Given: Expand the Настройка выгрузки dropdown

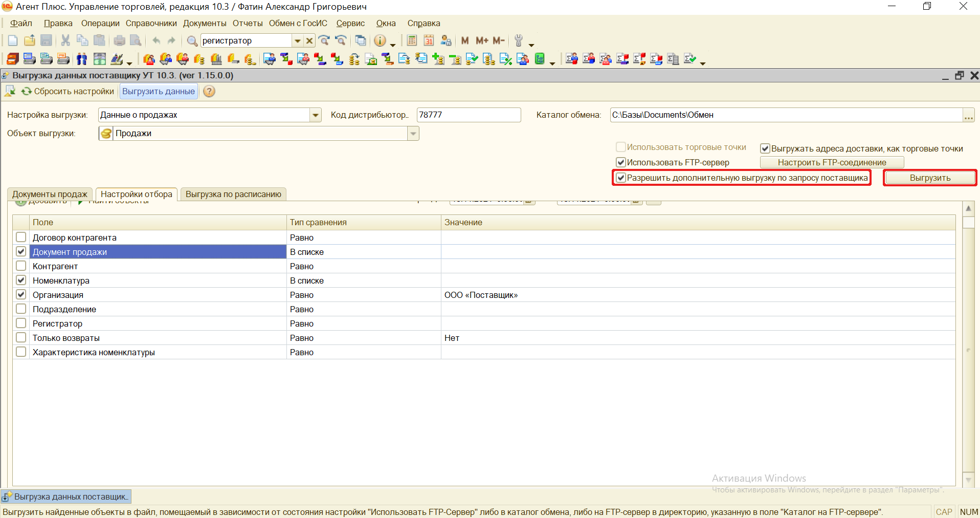Looking at the screenshot, I should 316,115.
